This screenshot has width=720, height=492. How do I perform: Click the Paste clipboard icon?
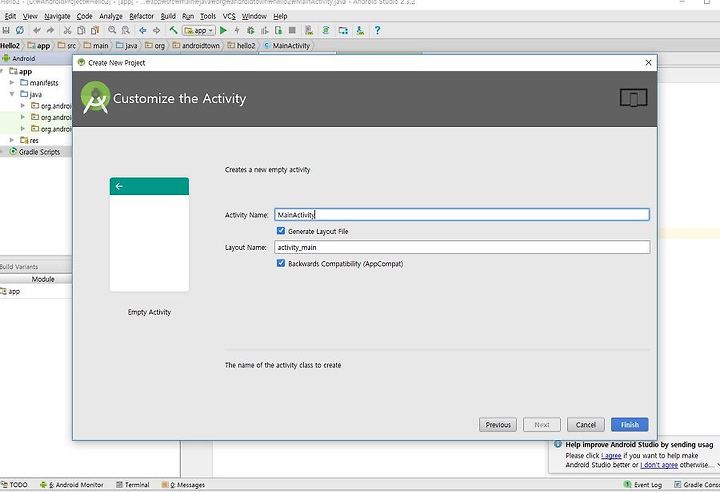coord(95,30)
